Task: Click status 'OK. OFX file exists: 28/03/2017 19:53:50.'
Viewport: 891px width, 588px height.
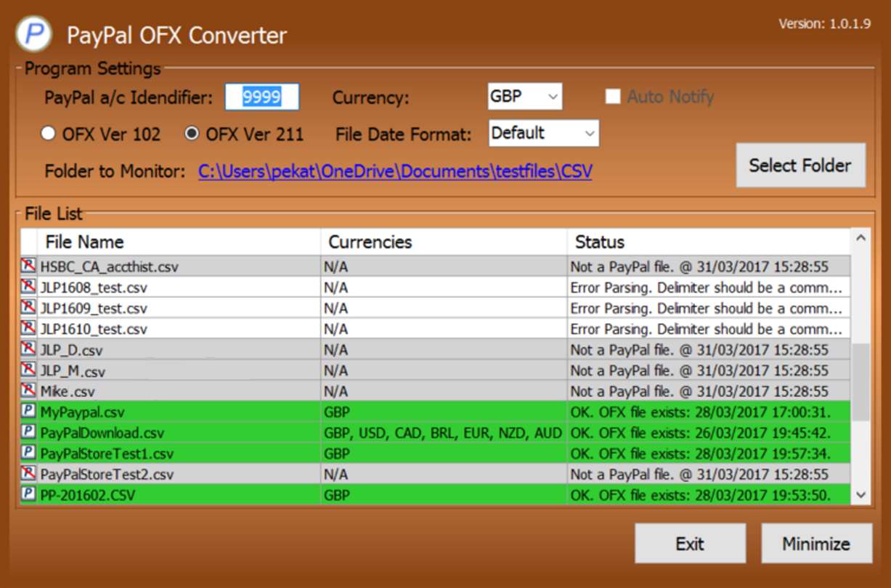Action: (700, 496)
